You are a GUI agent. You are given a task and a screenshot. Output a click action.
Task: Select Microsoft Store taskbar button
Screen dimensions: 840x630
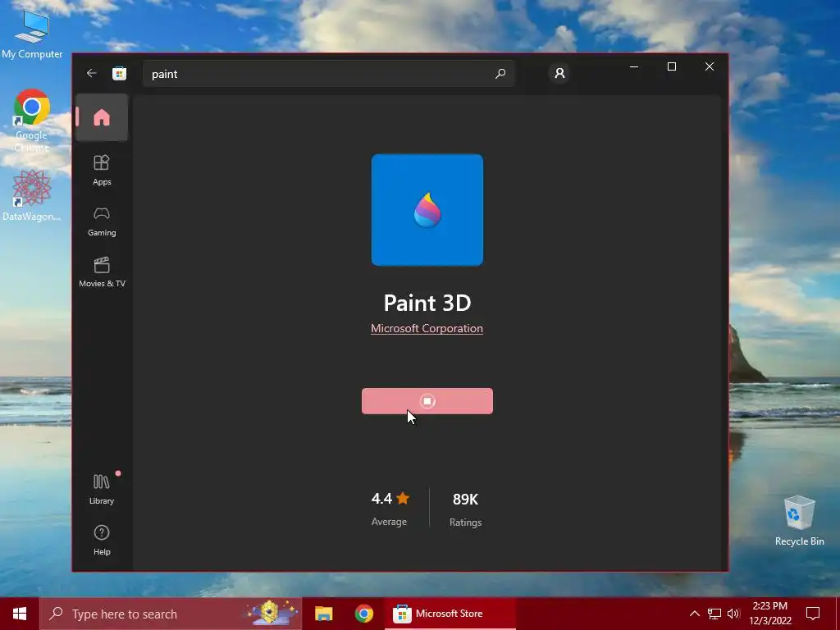click(x=450, y=614)
